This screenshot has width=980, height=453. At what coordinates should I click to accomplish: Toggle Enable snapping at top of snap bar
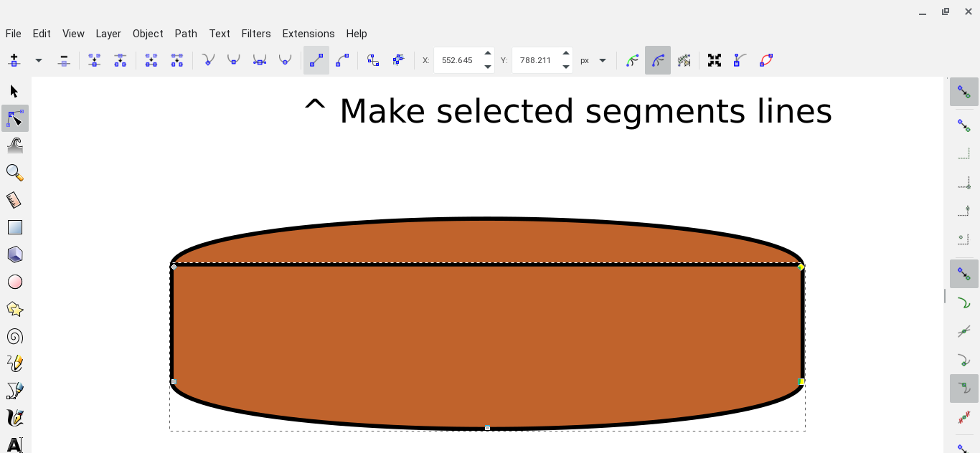point(964,92)
